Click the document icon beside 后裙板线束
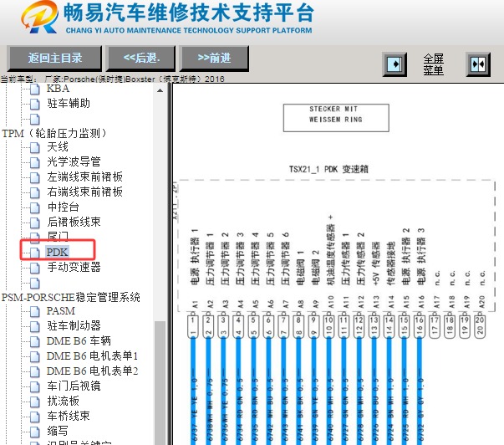 (x=35, y=222)
